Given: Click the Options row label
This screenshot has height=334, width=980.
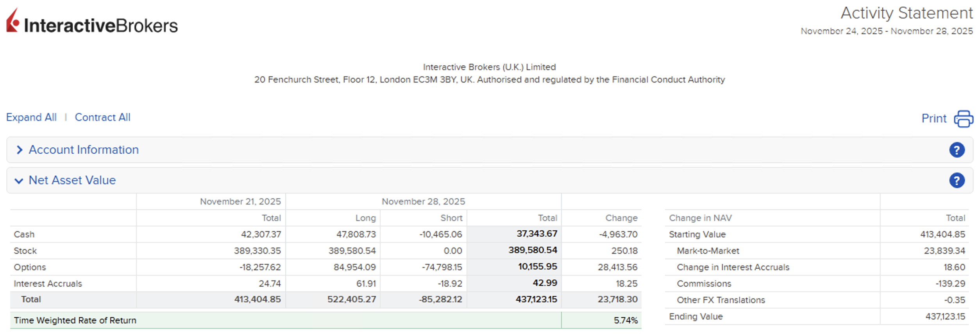Looking at the screenshot, I should (30, 267).
